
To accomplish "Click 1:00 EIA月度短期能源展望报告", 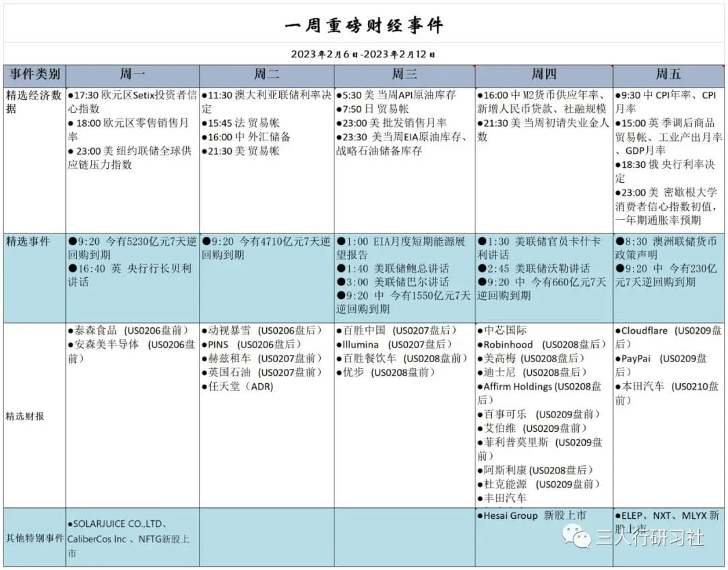I will [400, 248].
